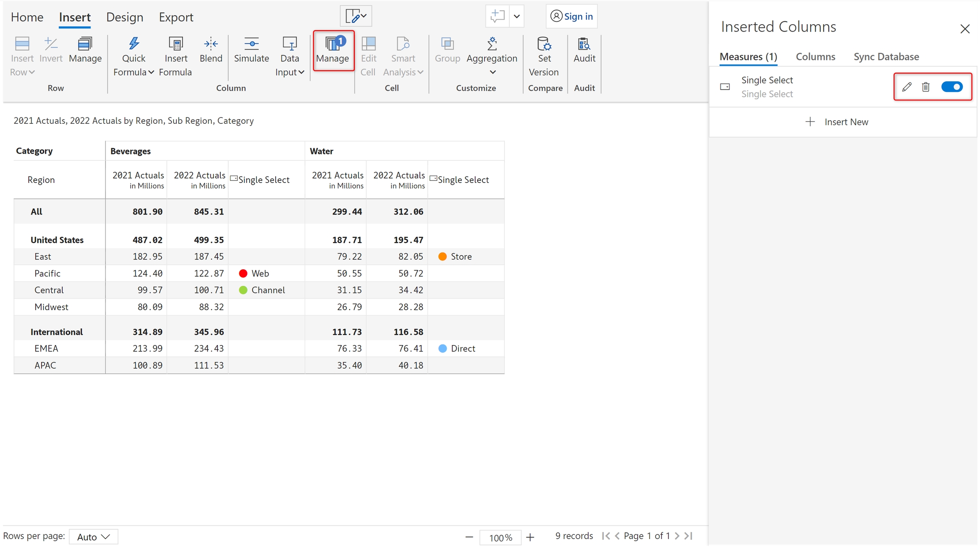
Task: Switch to the Design ribbon tab
Action: 125,17
